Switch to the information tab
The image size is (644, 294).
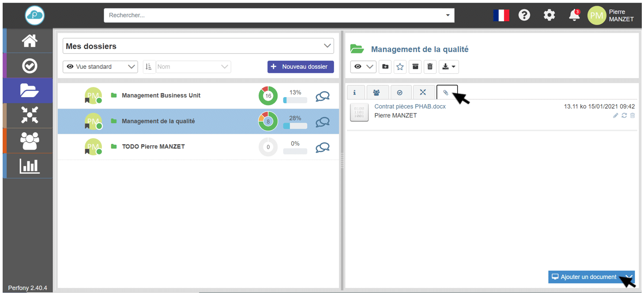pos(354,93)
